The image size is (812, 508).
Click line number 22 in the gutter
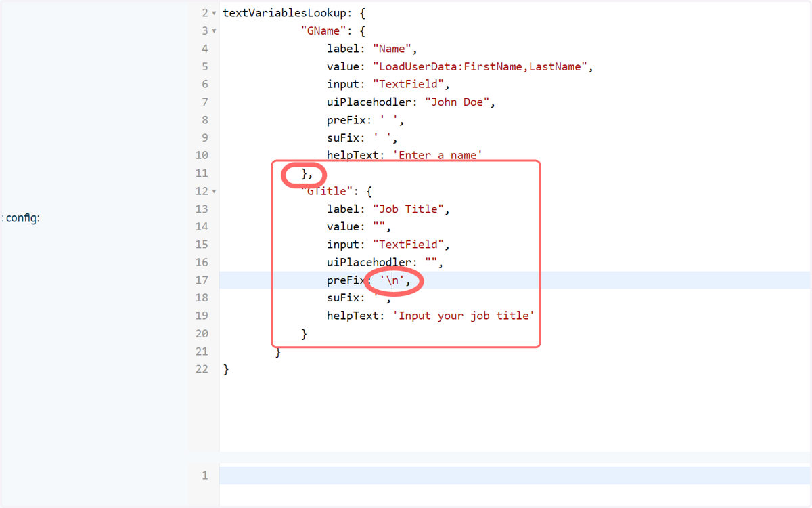pos(202,369)
